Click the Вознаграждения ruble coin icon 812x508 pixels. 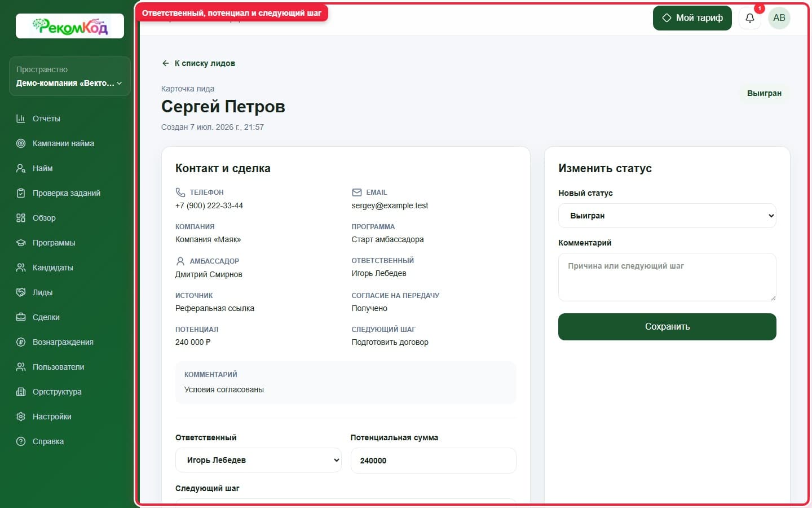(21, 342)
